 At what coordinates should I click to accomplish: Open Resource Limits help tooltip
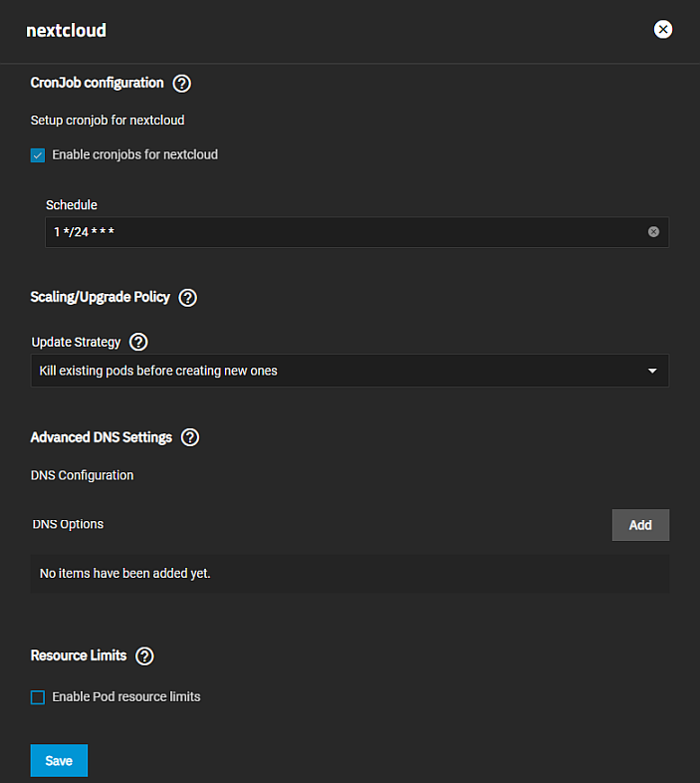click(144, 656)
